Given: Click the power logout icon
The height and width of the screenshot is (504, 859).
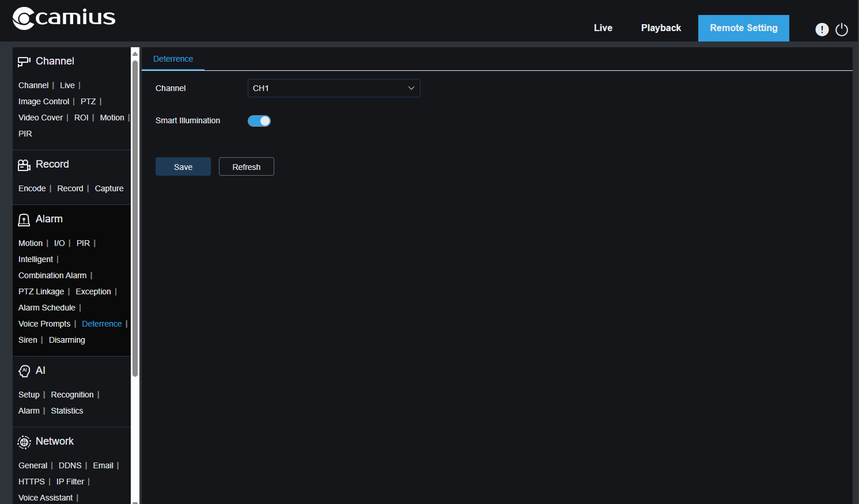Looking at the screenshot, I should (x=842, y=29).
